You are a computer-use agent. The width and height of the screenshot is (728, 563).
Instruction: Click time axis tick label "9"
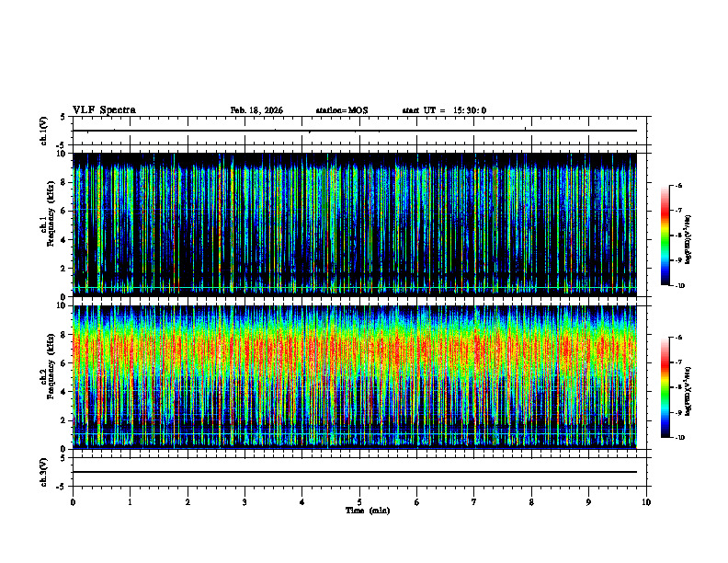tap(588, 502)
